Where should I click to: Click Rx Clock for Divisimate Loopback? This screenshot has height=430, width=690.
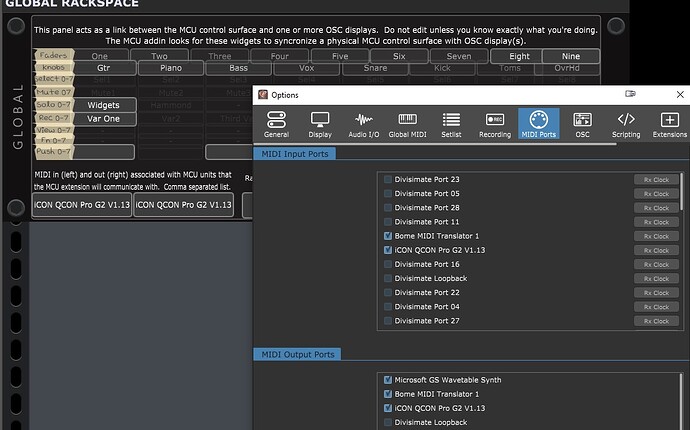(x=656, y=279)
